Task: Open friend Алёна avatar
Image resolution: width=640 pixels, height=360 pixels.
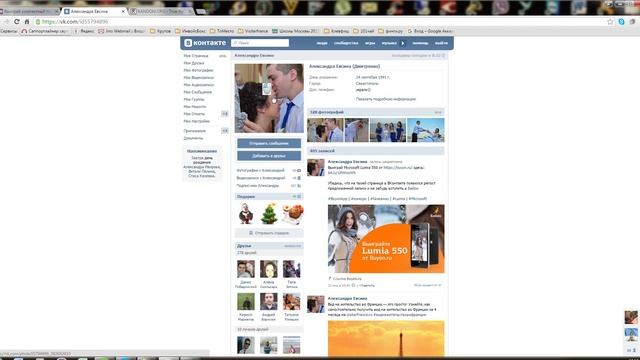Action: pyautogui.click(x=269, y=269)
